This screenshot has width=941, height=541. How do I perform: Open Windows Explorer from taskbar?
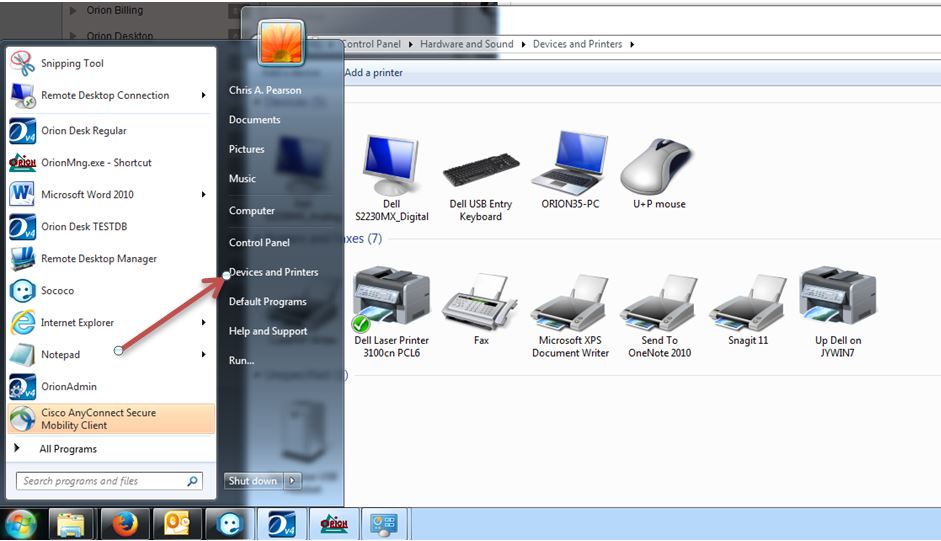(x=71, y=524)
